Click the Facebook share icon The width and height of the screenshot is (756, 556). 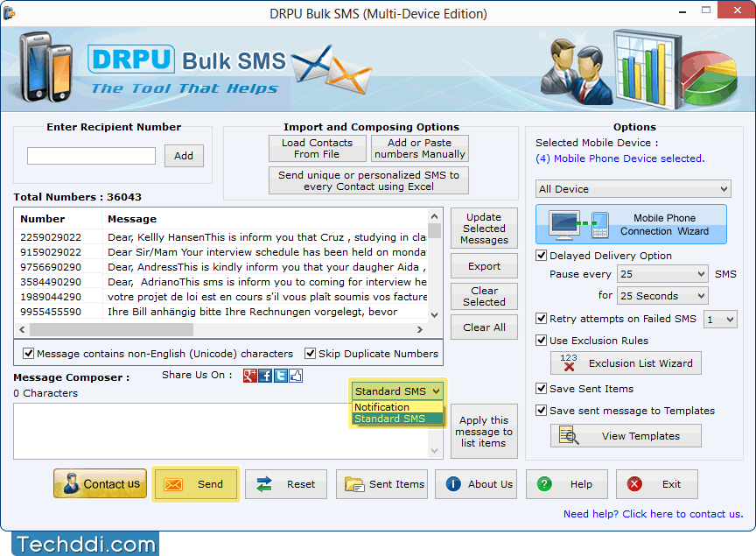point(265,376)
